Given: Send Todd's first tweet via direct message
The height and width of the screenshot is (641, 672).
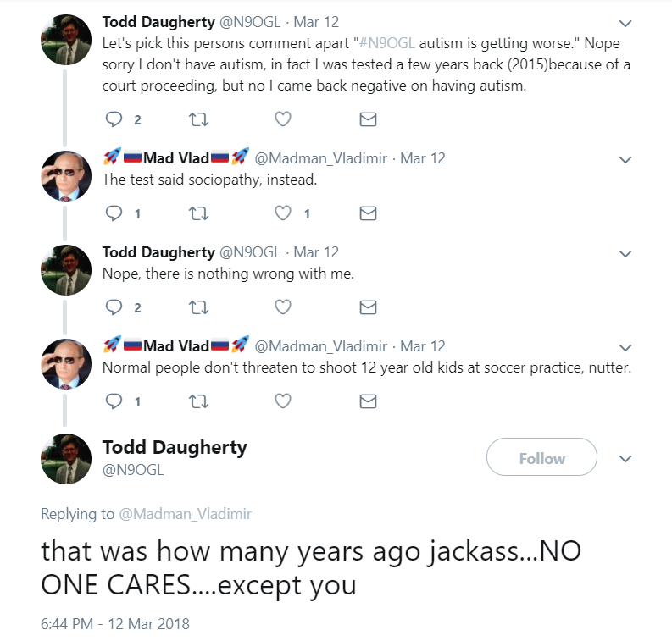Looking at the screenshot, I should click(x=368, y=119).
